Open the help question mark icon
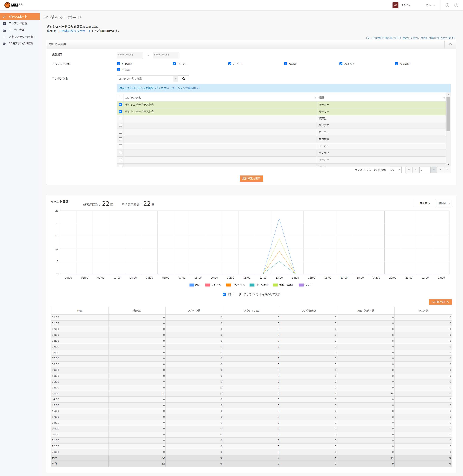 [x=447, y=5]
